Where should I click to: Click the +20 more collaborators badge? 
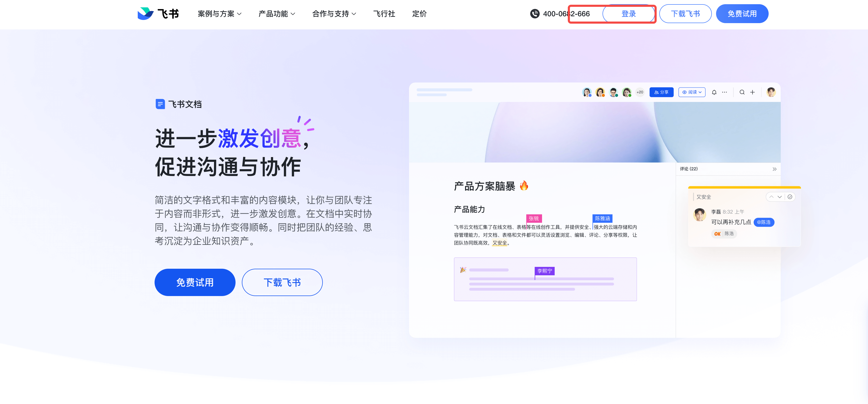(x=640, y=92)
